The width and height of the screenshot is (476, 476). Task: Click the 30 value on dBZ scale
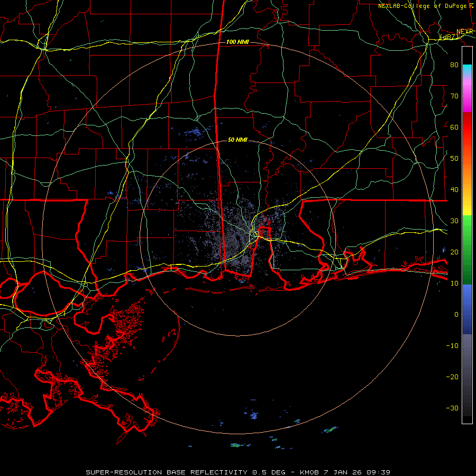(454, 221)
